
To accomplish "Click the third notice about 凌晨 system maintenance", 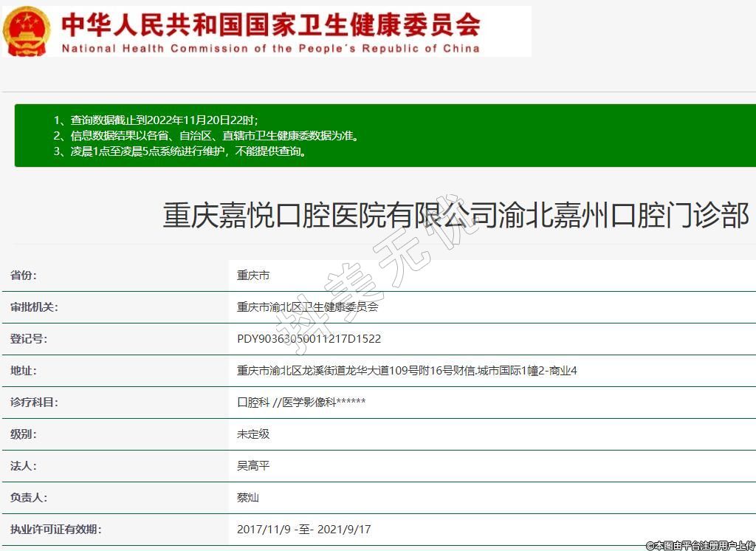I will (179, 151).
